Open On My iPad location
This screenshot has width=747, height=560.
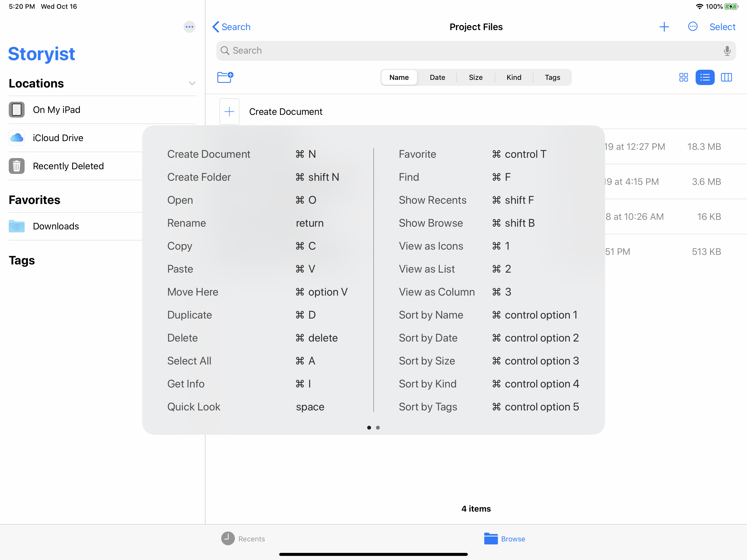102,110
